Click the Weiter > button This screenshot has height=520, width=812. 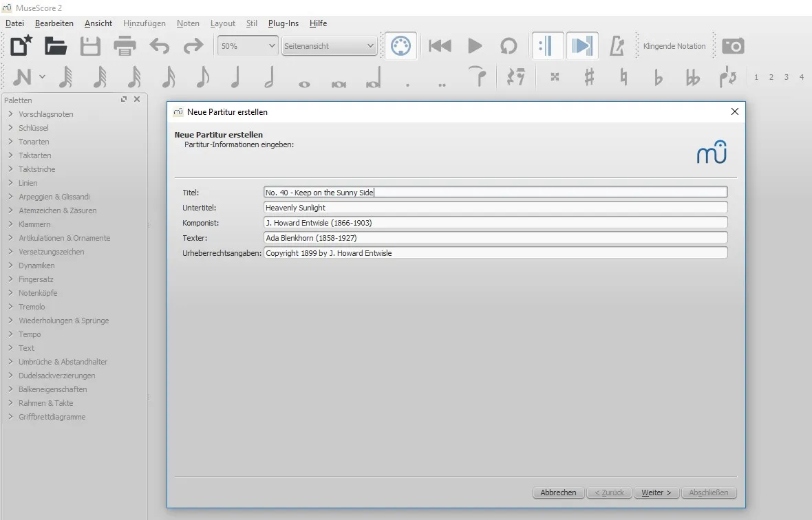tap(656, 492)
